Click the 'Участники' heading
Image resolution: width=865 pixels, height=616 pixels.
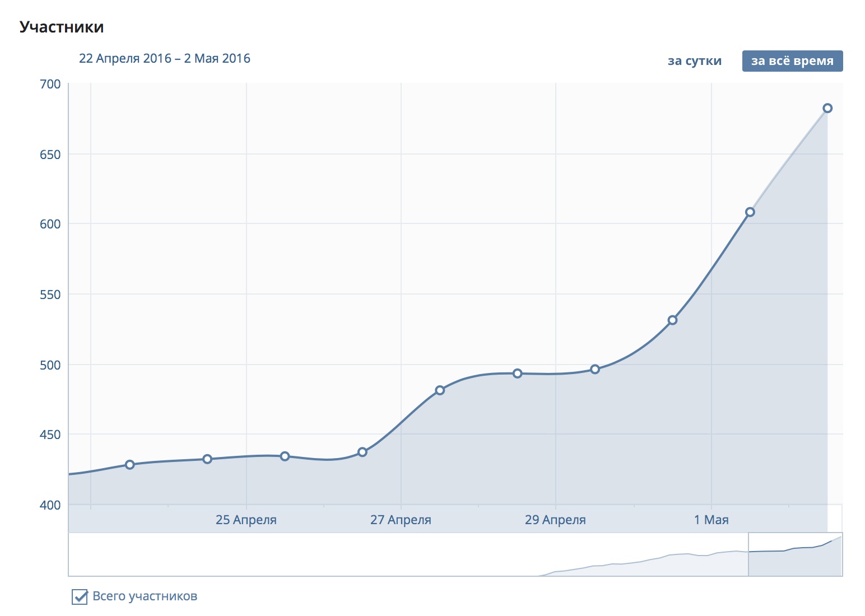tap(62, 27)
